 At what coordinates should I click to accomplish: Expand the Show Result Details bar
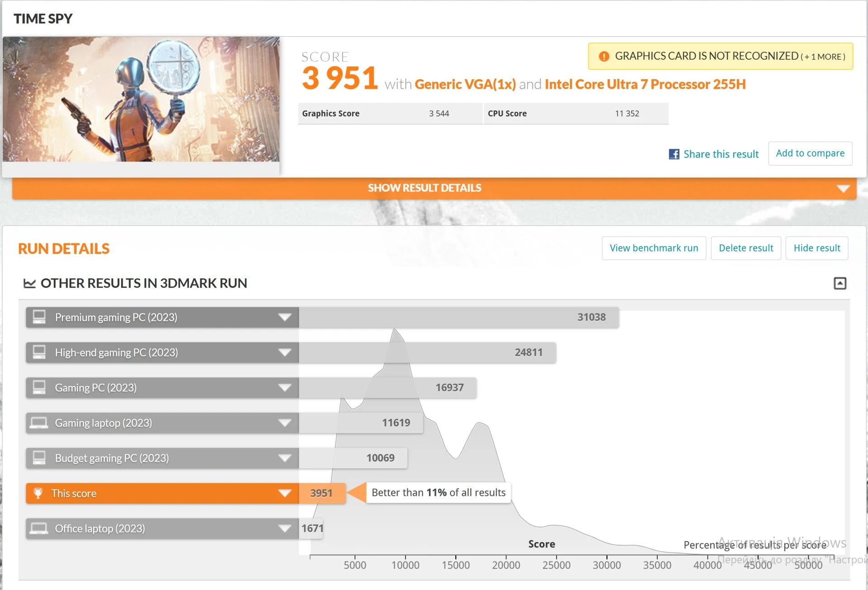pos(434,188)
